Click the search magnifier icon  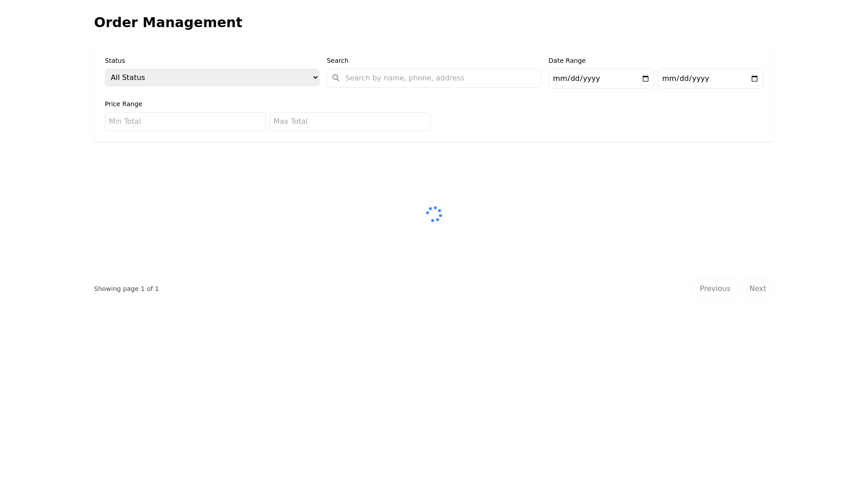click(x=336, y=78)
